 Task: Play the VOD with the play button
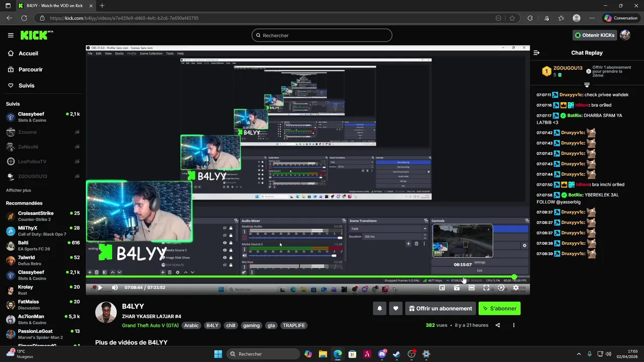100,288
